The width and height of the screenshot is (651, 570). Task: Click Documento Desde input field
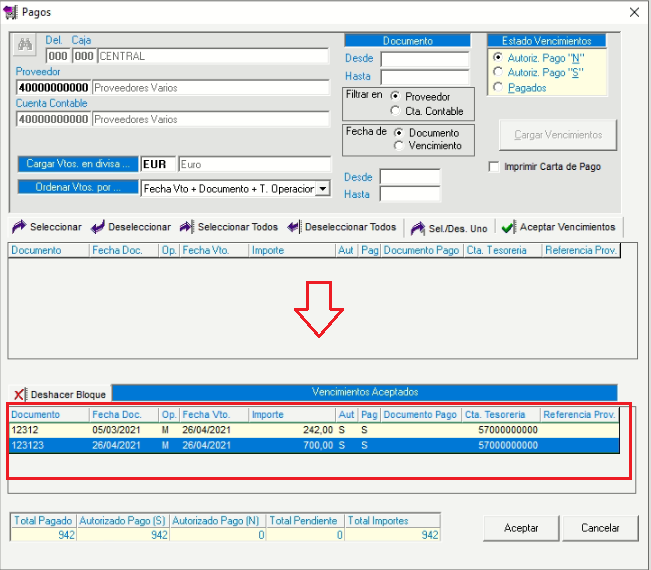point(425,59)
